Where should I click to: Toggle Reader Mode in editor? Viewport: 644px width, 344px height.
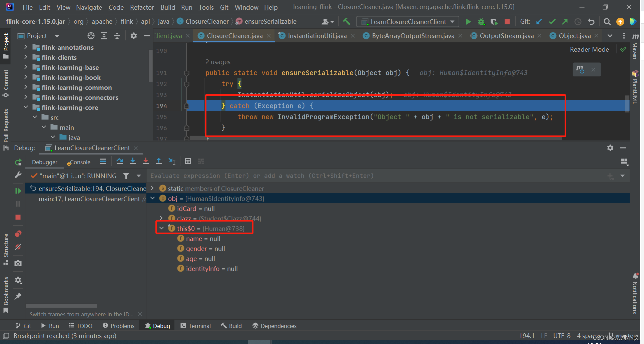pyautogui.click(x=589, y=49)
